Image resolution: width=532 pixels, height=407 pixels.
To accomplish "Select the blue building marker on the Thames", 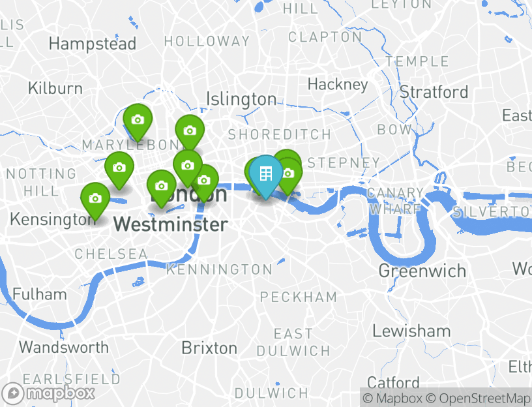I will click(x=265, y=174).
